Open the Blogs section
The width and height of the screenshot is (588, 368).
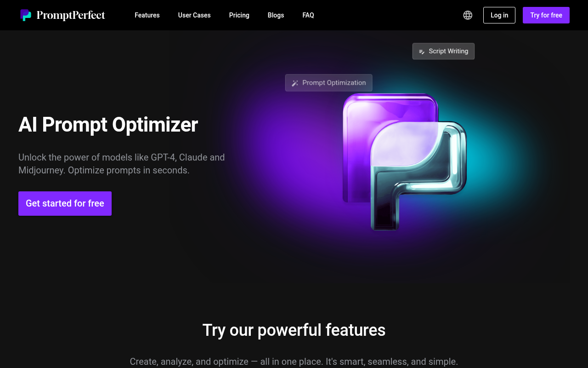pos(276,15)
